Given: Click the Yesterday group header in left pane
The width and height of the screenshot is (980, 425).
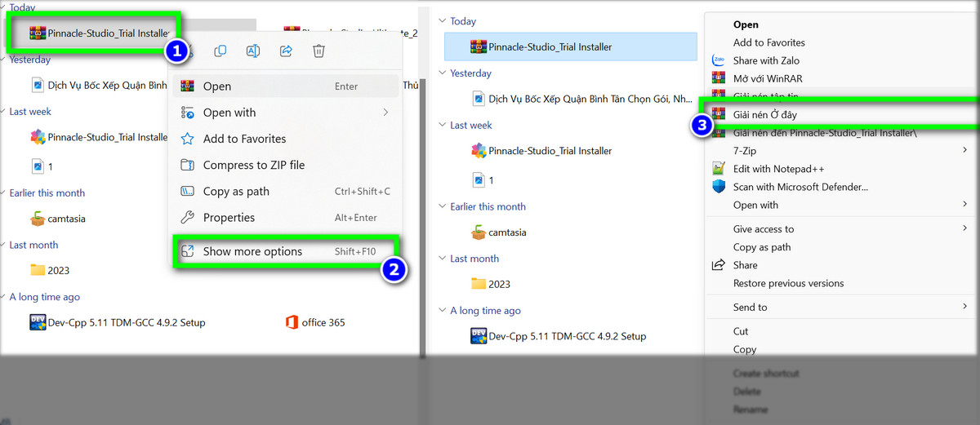Looking at the screenshot, I should coord(29,60).
